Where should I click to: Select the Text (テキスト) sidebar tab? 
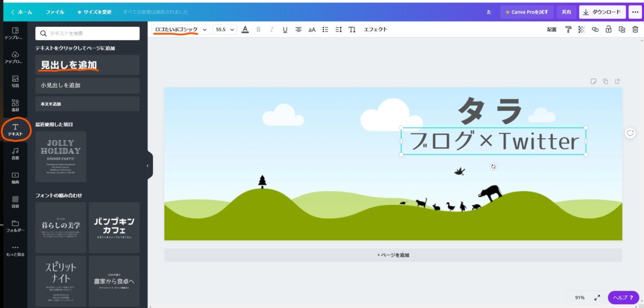pyautogui.click(x=14, y=129)
